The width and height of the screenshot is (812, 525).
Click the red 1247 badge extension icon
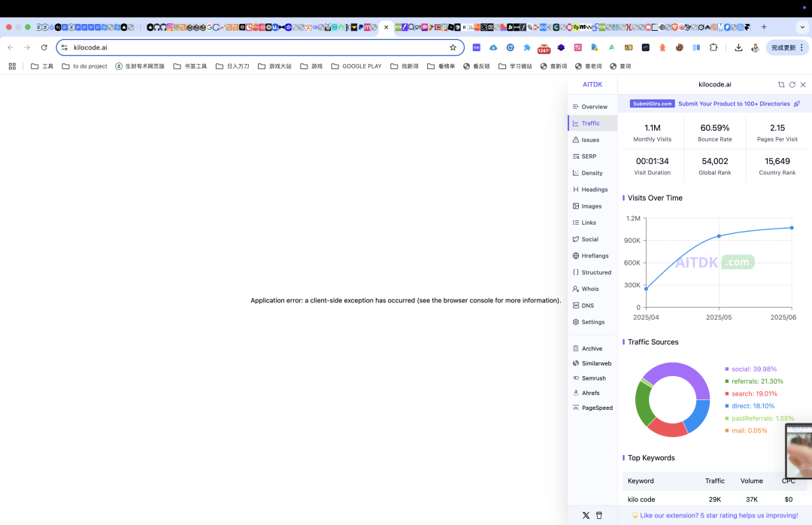point(544,49)
